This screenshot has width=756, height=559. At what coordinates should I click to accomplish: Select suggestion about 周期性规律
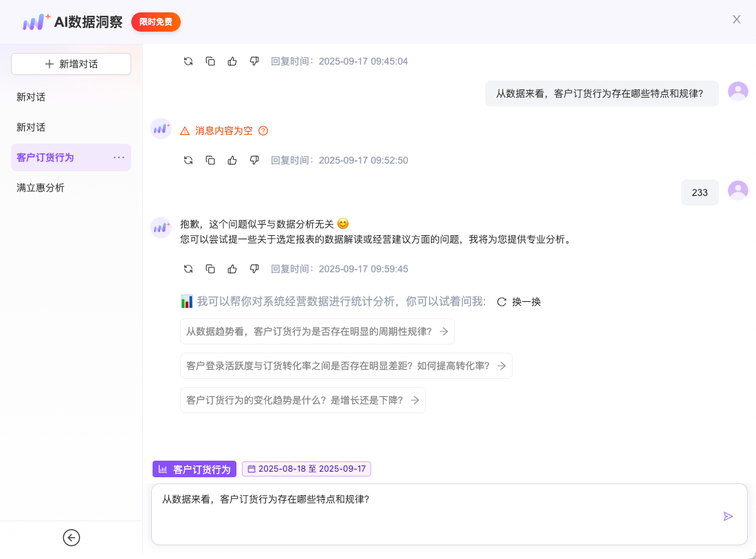(x=317, y=331)
